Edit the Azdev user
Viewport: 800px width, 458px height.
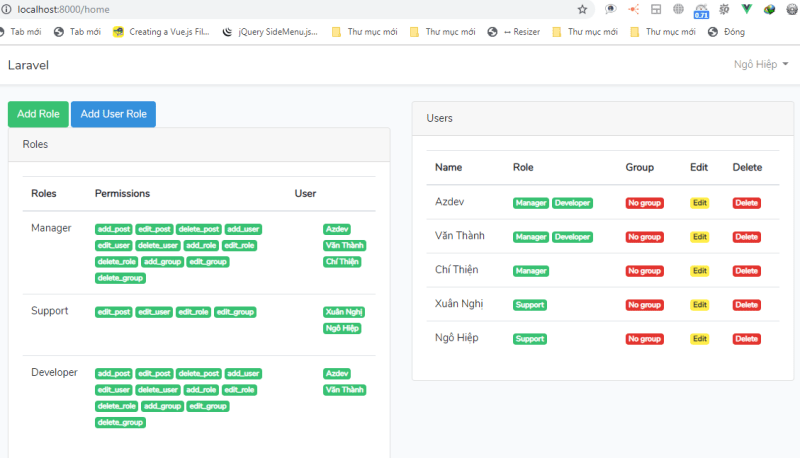(x=699, y=203)
